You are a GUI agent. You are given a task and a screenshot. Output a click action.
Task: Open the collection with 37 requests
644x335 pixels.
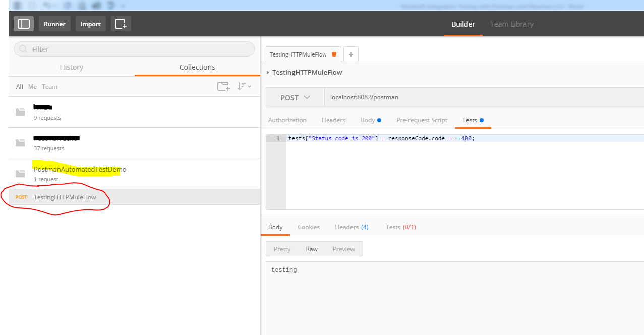pyautogui.click(x=135, y=143)
